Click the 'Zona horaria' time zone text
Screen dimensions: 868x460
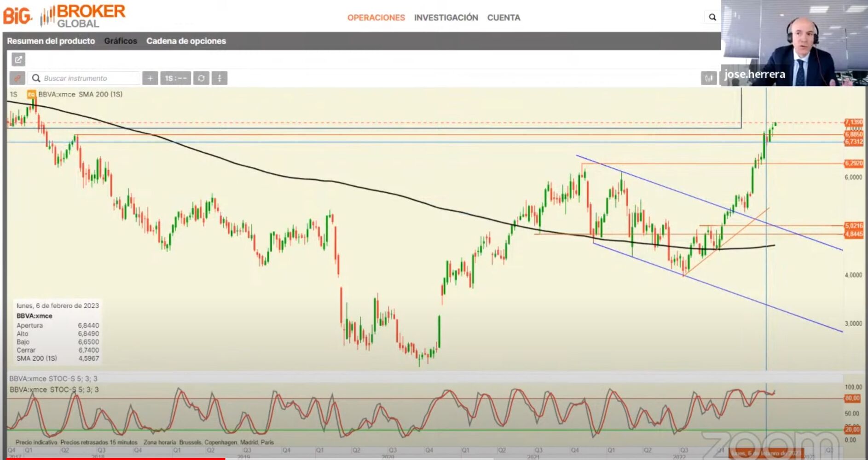208,443
